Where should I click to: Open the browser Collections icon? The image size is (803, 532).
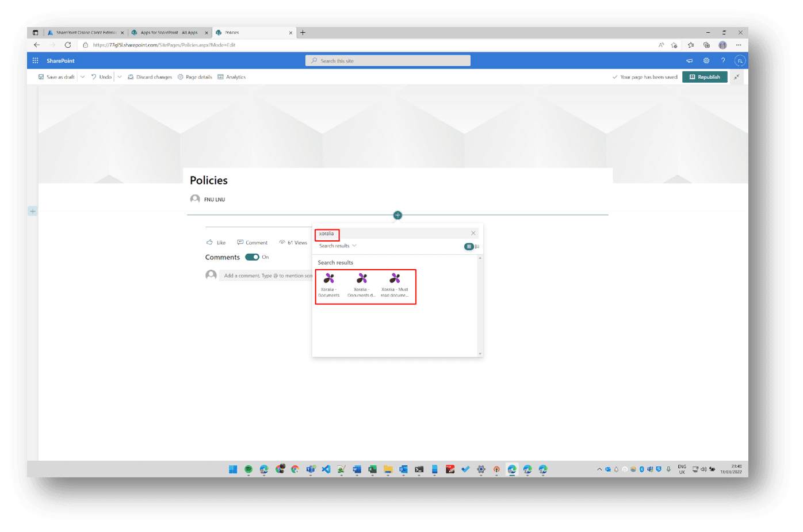click(x=706, y=45)
